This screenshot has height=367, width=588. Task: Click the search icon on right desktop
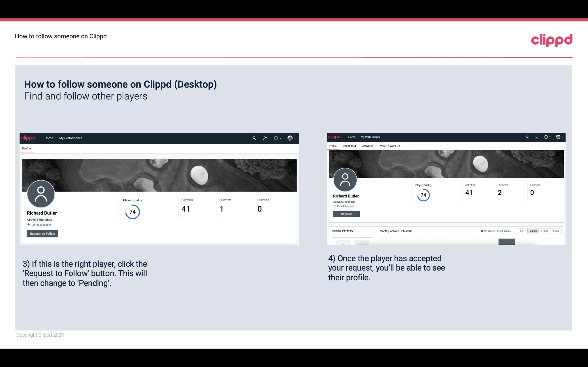pos(528,137)
